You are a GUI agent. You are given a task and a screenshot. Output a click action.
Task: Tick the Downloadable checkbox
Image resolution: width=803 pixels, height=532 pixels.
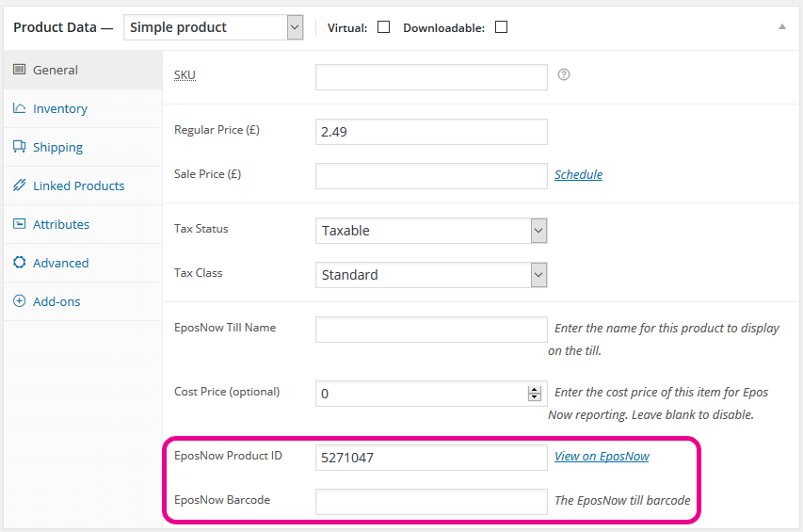point(502,27)
